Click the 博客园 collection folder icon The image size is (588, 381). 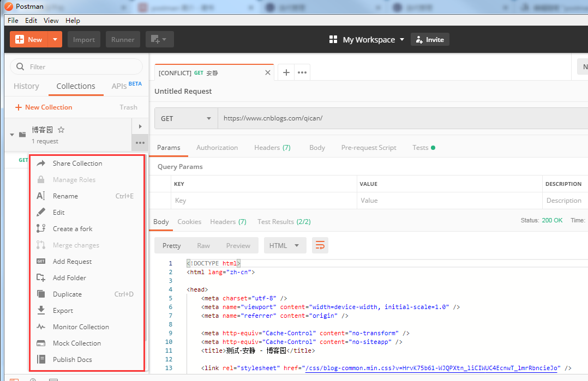22,135
